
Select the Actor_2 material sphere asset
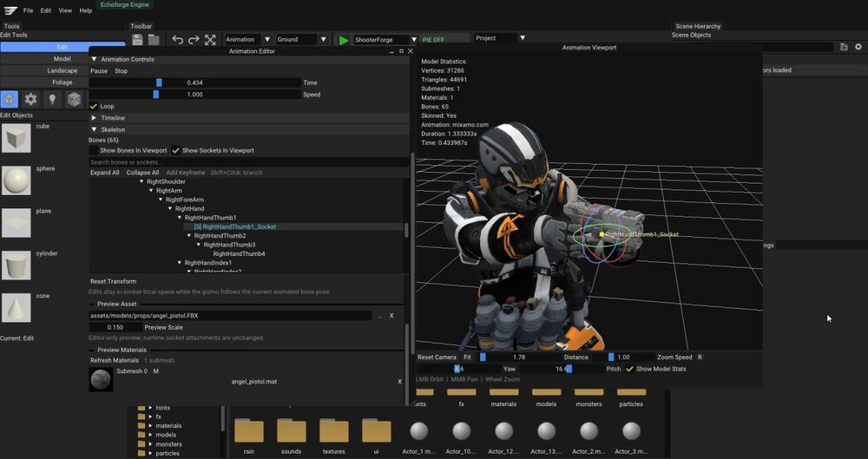coord(589,430)
